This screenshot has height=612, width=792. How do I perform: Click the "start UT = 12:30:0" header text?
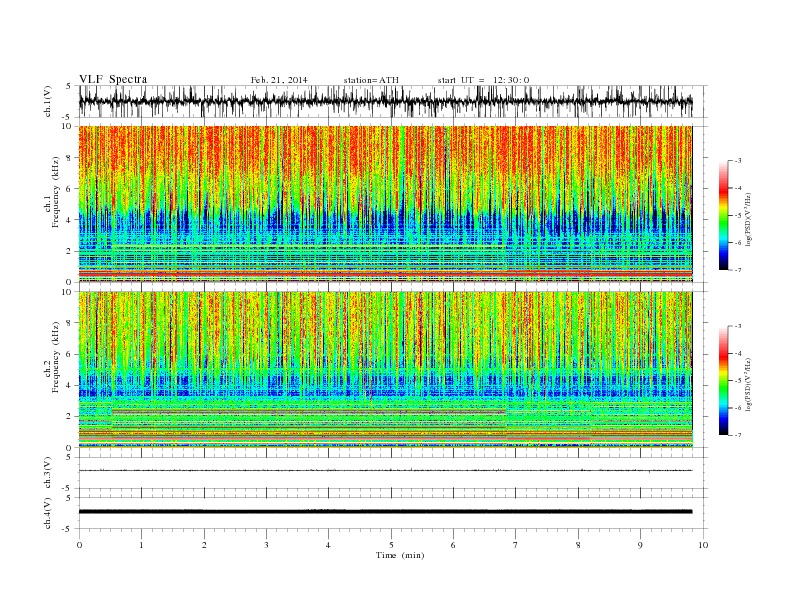click(483, 80)
